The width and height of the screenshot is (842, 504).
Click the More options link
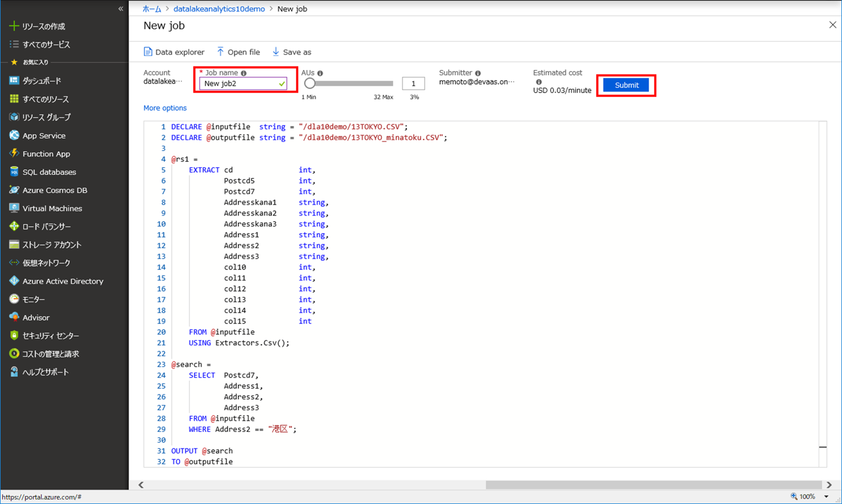165,108
